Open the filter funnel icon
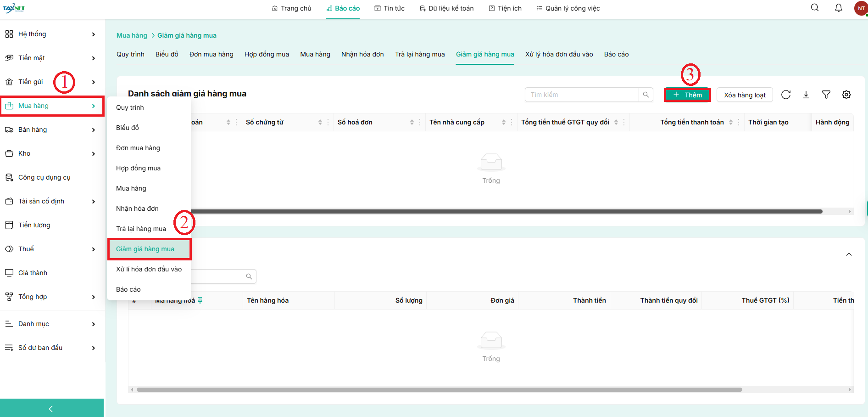The height and width of the screenshot is (417, 868). coord(826,95)
